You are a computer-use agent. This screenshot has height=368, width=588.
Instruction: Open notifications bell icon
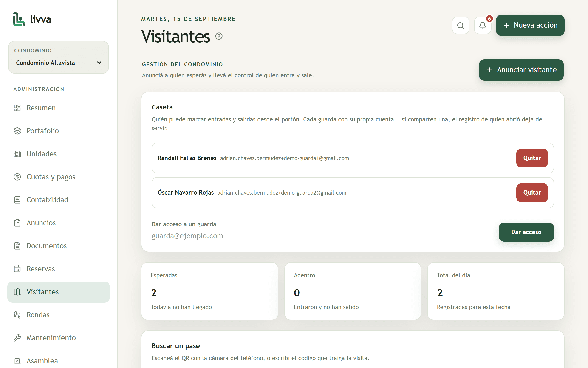tap(483, 25)
